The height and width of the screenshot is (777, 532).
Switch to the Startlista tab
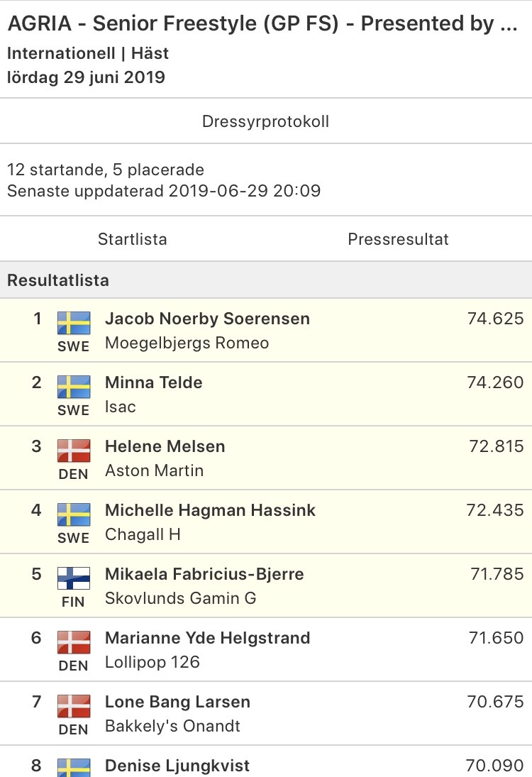point(132,239)
